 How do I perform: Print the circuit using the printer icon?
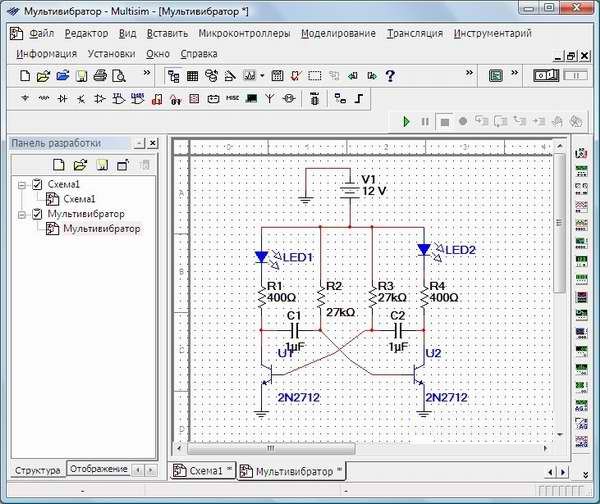tap(100, 76)
